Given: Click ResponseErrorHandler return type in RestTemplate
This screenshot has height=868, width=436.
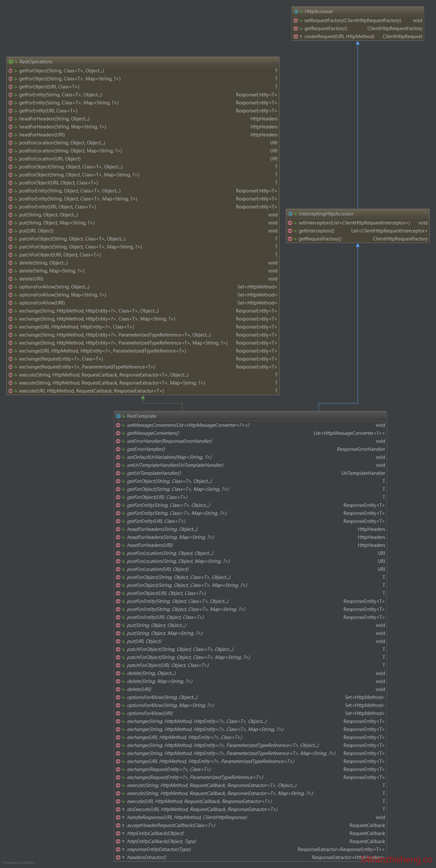Looking at the screenshot, I should point(361,449).
